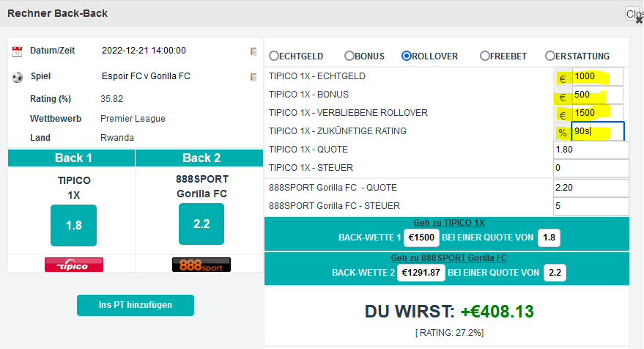Click the 1.8 odds tile under Back 1
This screenshot has width=644, height=349.
point(73,225)
